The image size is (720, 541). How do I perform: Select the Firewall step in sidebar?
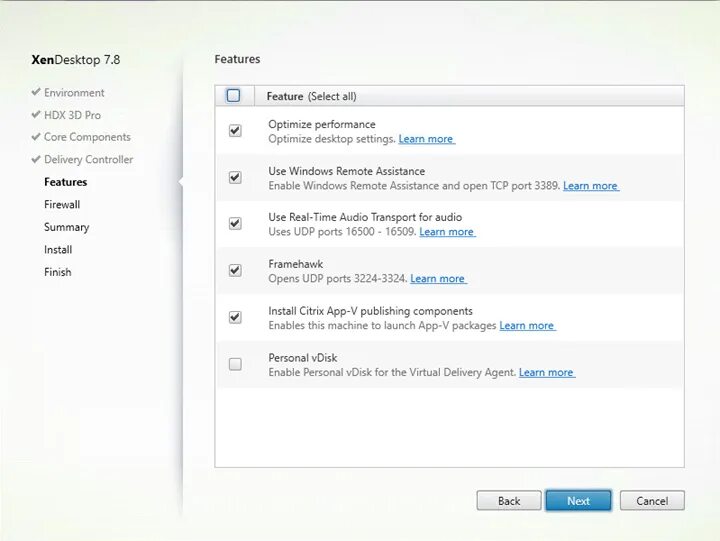[62, 204]
